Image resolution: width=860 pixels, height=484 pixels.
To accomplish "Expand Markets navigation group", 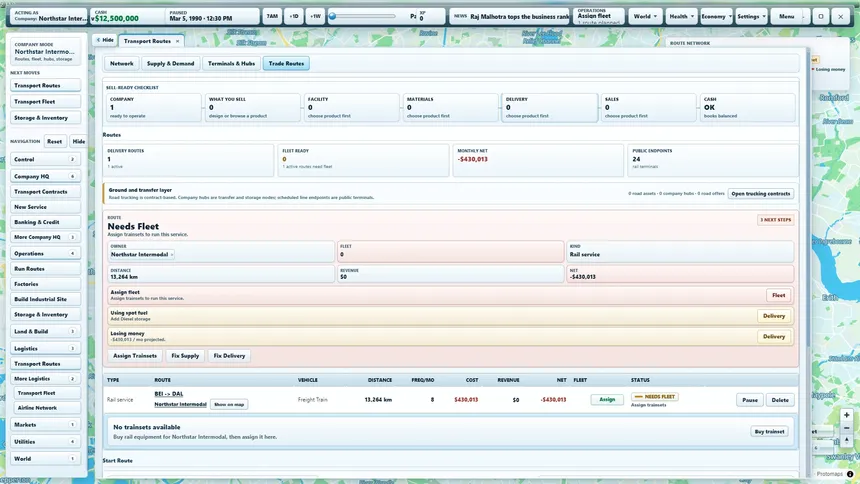I will pos(45,425).
